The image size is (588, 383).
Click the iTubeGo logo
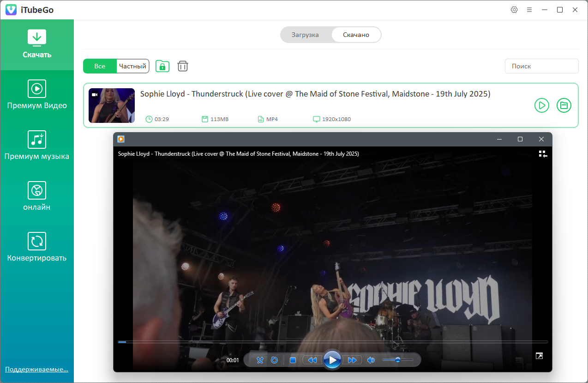tap(12, 10)
